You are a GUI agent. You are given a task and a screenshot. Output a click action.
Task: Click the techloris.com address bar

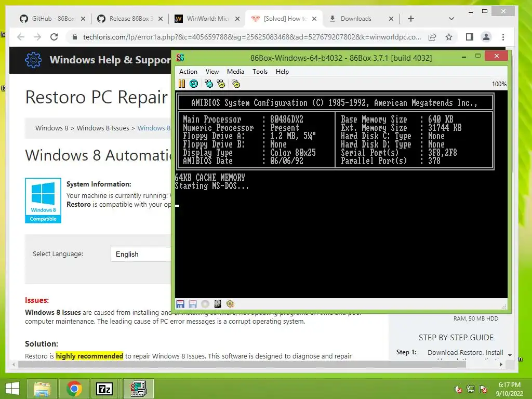252,37
